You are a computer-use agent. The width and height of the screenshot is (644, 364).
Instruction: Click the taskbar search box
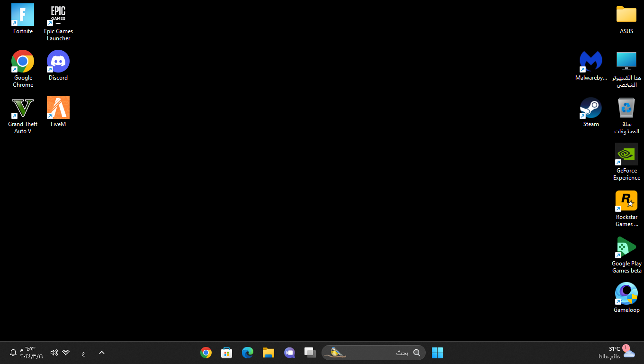(374, 353)
